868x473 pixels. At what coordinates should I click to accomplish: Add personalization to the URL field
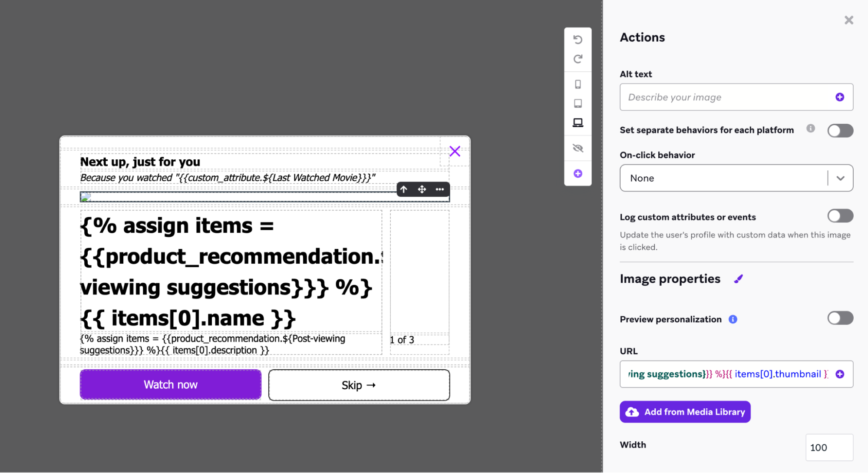(x=840, y=374)
